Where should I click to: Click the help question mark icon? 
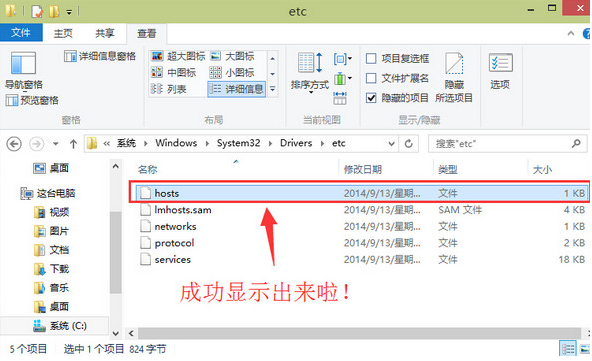point(587,34)
